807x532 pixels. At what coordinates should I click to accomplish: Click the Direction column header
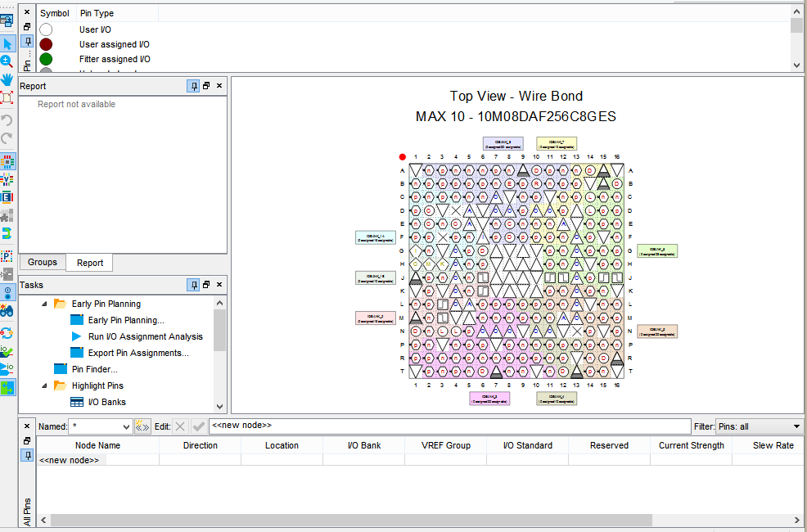201,445
